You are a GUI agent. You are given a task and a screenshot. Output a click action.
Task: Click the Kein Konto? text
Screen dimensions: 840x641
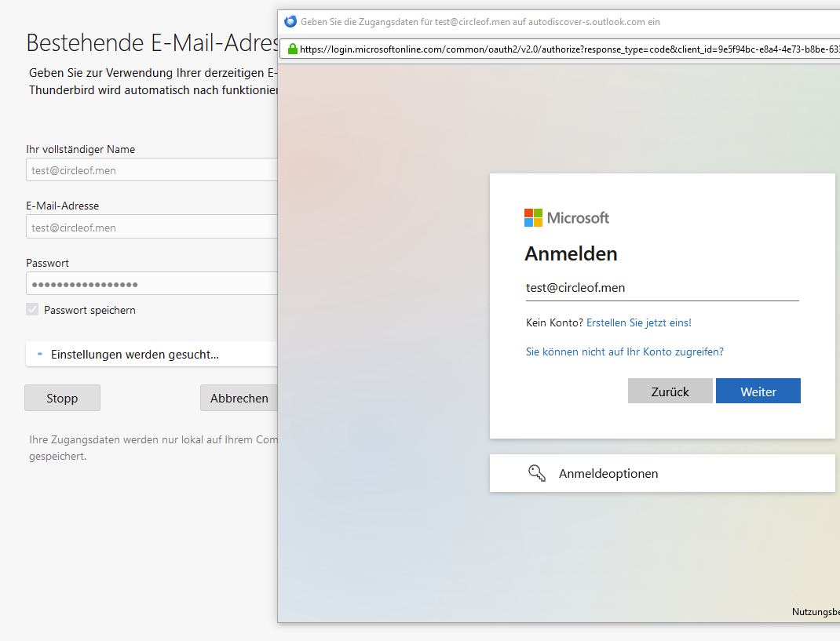tap(554, 322)
